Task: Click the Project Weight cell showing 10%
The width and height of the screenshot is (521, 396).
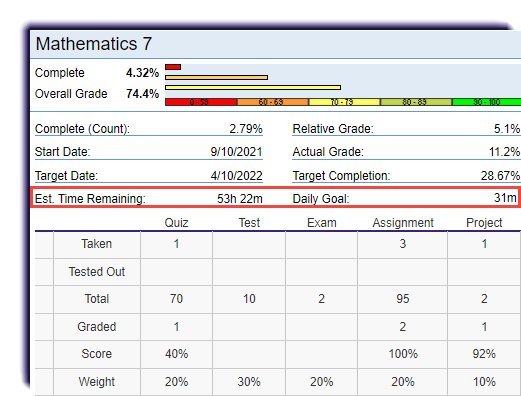Action: [x=484, y=382]
